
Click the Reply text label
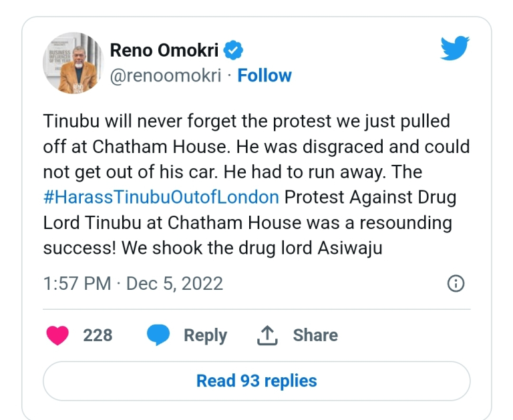coord(205,335)
